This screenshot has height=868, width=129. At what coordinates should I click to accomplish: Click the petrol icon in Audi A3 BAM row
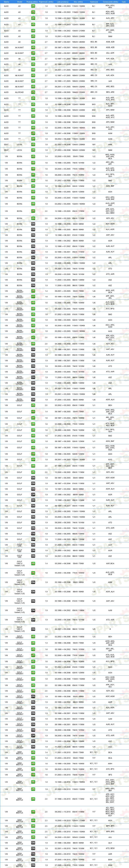point(33,36)
